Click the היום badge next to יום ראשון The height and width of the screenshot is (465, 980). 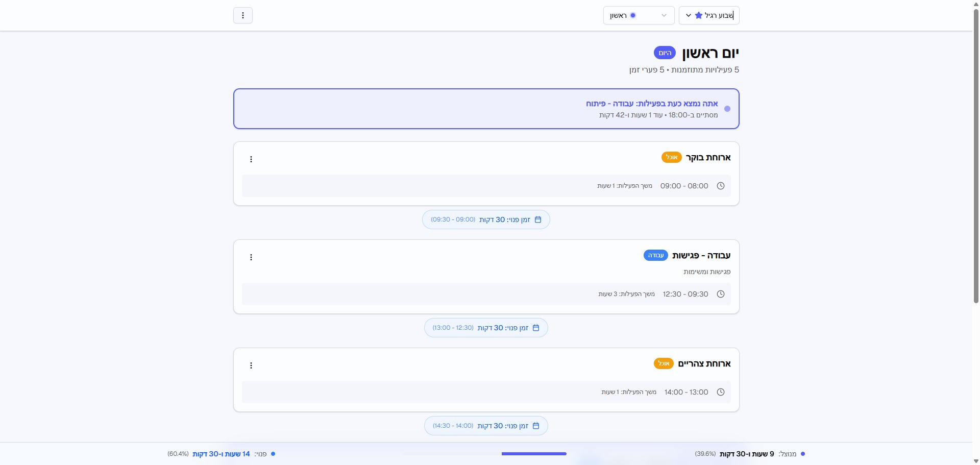point(665,53)
